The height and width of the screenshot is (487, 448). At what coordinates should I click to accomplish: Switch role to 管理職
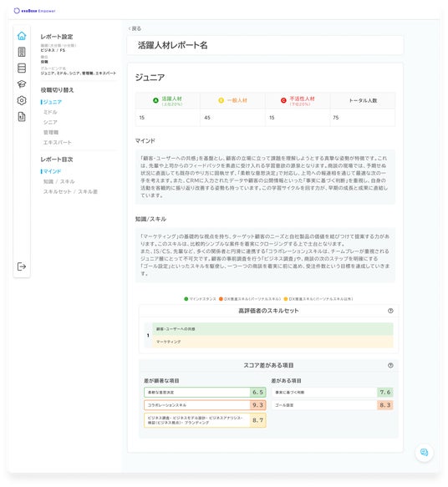tap(51, 132)
